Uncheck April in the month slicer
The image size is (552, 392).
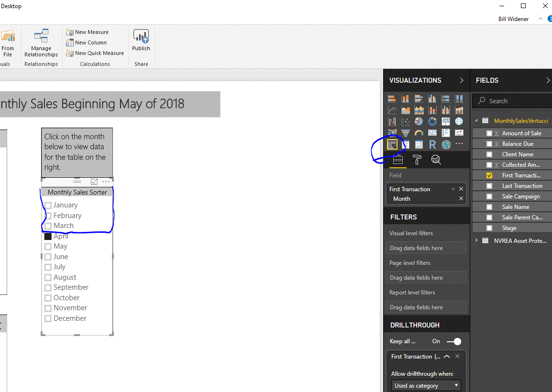48,236
